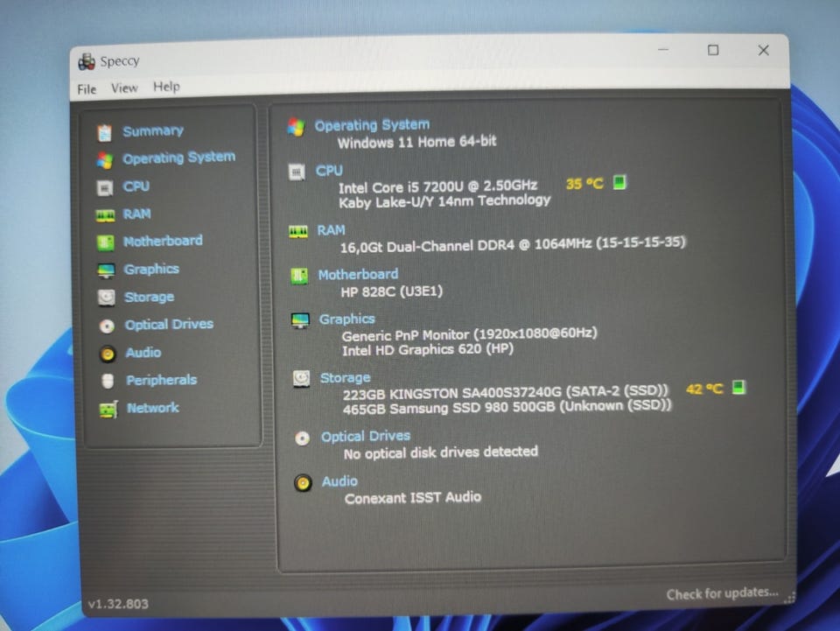This screenshot has width=840, height=631.
Task: Select the Storage drive icon in sidebar
Action: click(107, 298)
